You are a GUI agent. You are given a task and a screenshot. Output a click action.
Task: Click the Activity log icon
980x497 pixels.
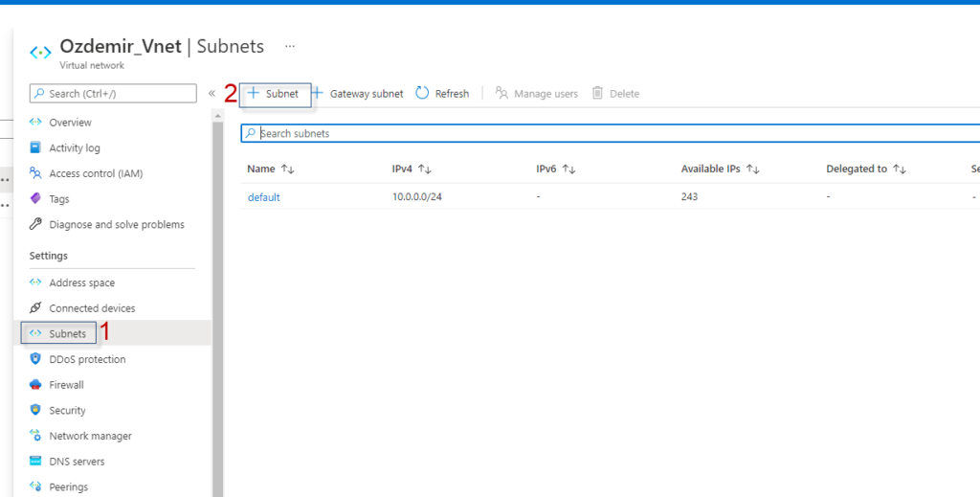(x=35, y=147)
